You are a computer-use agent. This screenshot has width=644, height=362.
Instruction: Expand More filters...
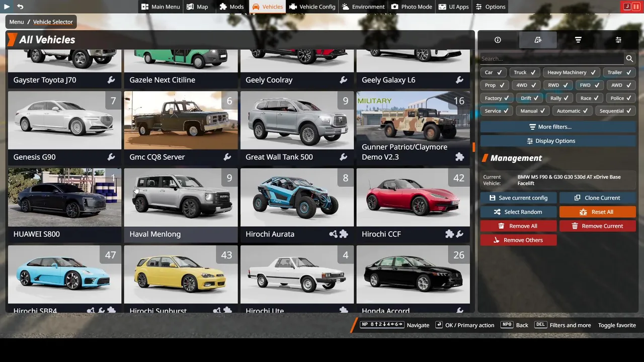coord(558,127)
